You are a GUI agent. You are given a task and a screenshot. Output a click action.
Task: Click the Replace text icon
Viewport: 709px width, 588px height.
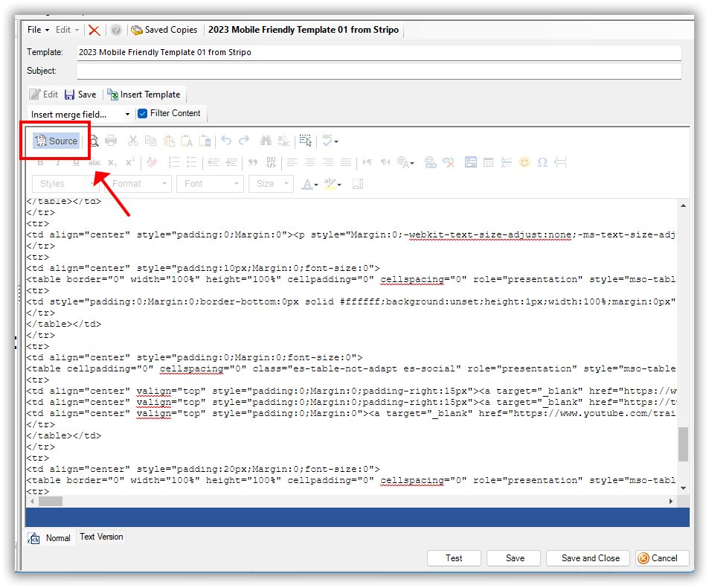tap(284, 141)
